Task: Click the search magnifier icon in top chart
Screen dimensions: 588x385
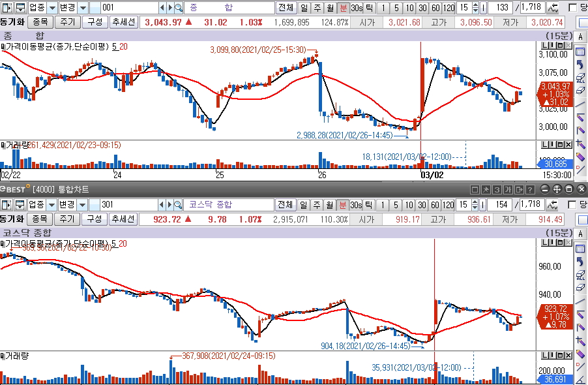Action: [x=179, y=7]
